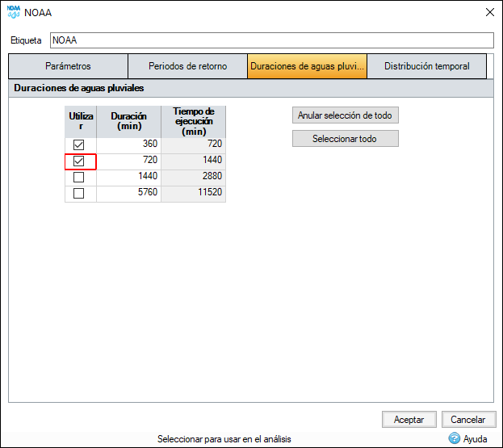
Task: Click the Tiempo de ejecución column header
Action: [x=194, y=122]
